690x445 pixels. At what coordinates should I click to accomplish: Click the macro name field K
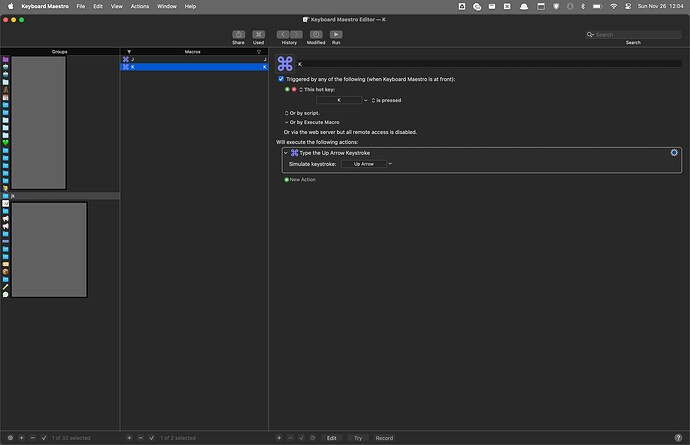click(489, 64)
